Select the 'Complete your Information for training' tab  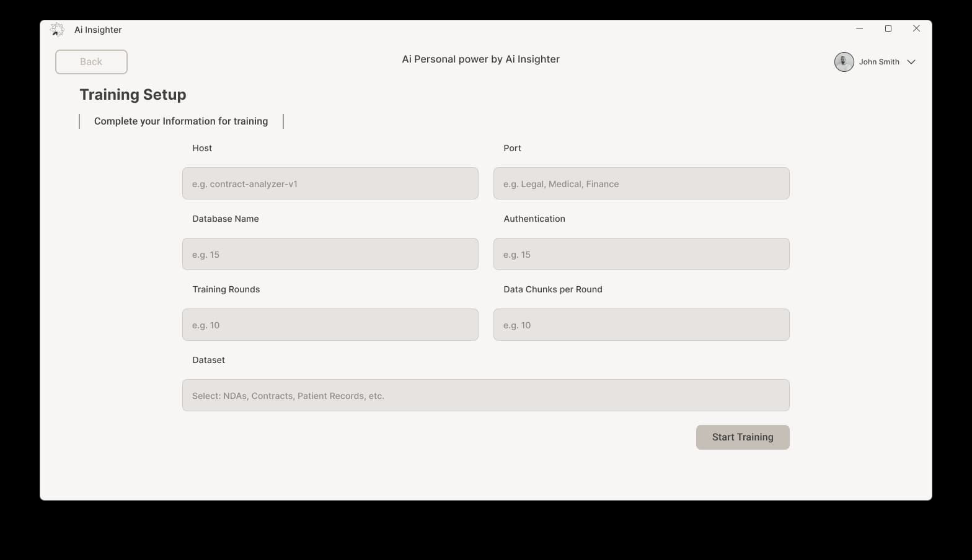[181, 121]
